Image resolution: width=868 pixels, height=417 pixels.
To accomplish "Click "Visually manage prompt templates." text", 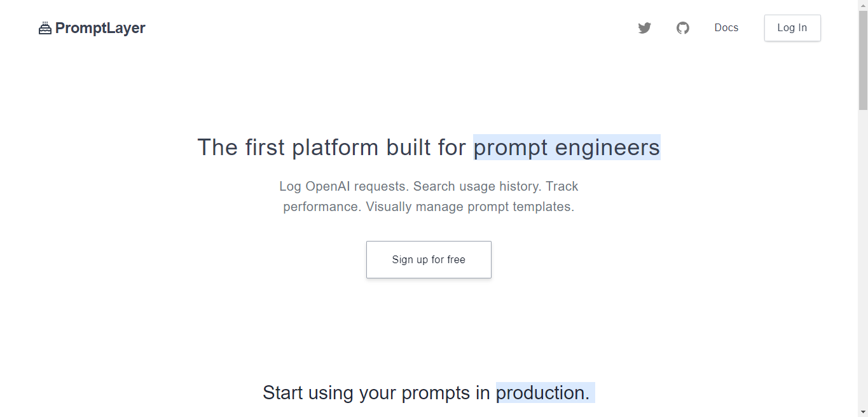I will click(x=470, y=207).
